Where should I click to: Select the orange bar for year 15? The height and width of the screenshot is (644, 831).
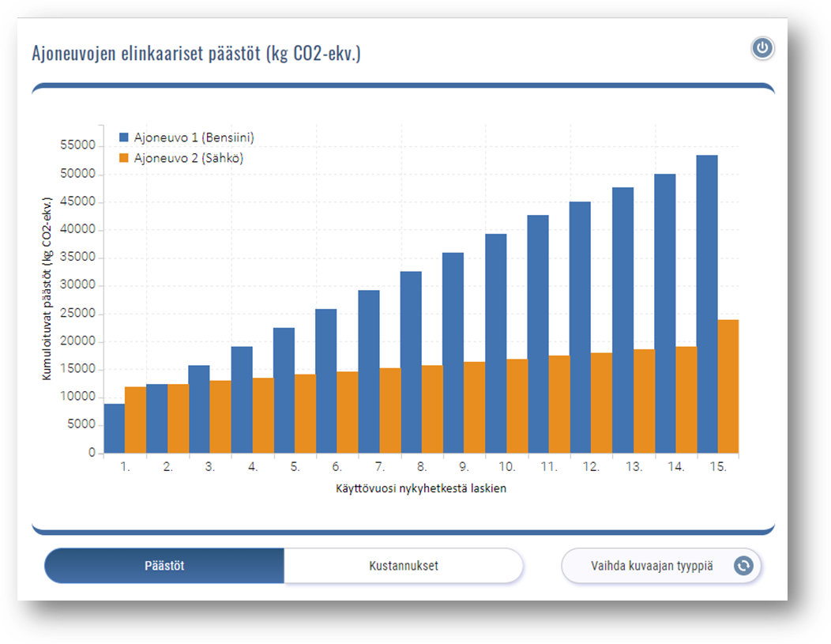pyautogui.click(x=728, y=386)
